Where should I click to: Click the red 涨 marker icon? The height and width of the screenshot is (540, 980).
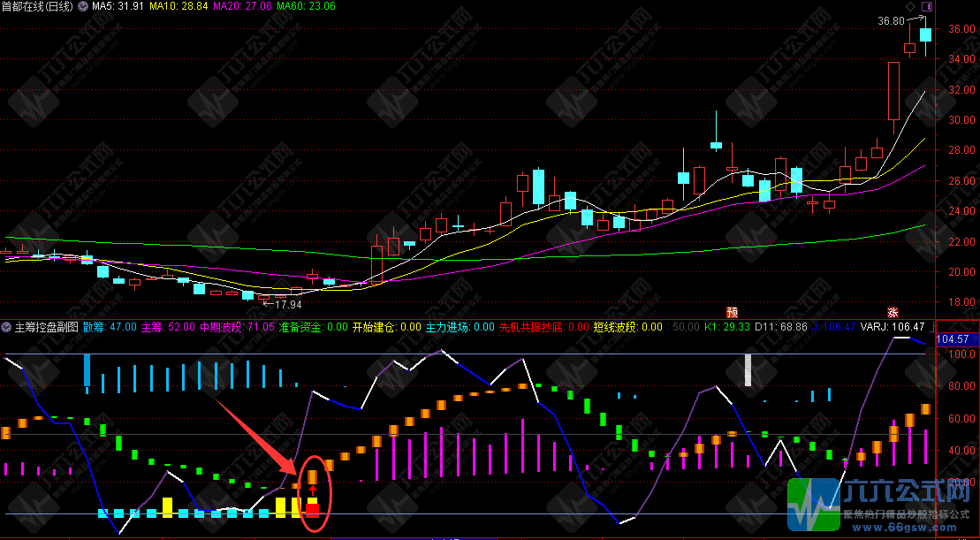pos(893,312)
